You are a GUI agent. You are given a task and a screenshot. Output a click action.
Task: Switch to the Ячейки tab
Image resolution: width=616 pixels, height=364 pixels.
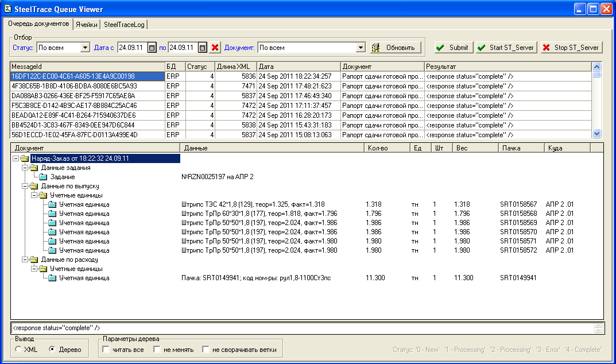[x=86, y=25]
